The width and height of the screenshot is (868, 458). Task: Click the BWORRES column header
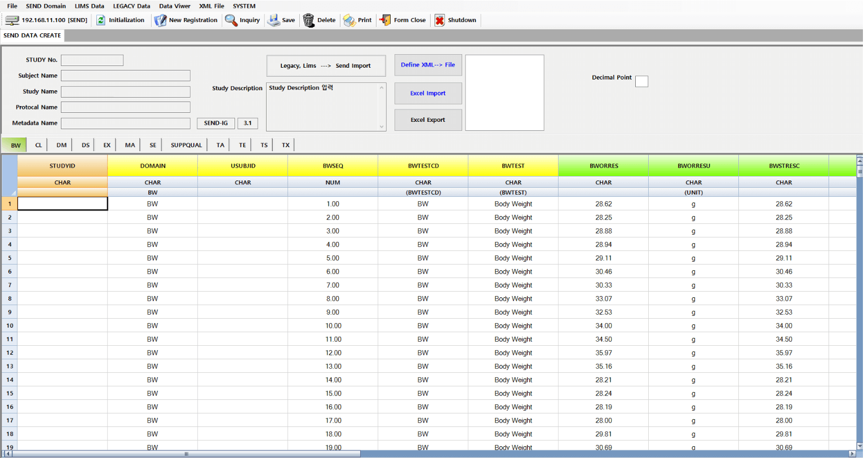click(604, 166)
